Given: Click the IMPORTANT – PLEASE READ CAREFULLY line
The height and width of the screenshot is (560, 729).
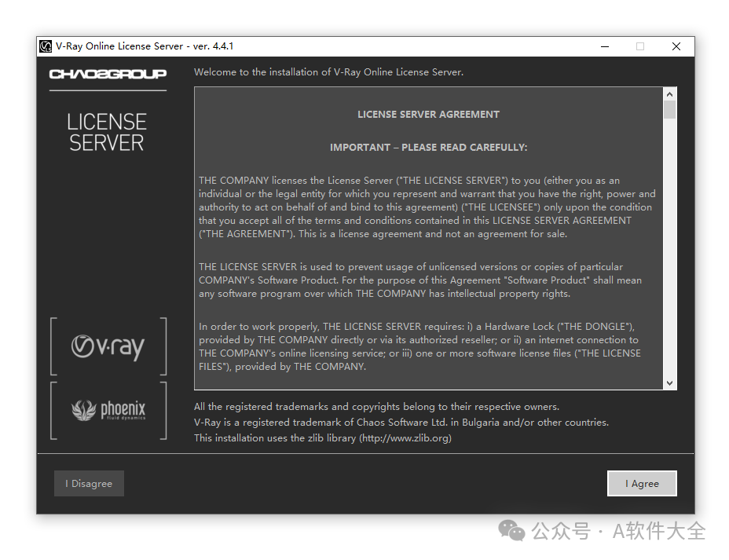Looking at the screenshot, I should point(428,148).
